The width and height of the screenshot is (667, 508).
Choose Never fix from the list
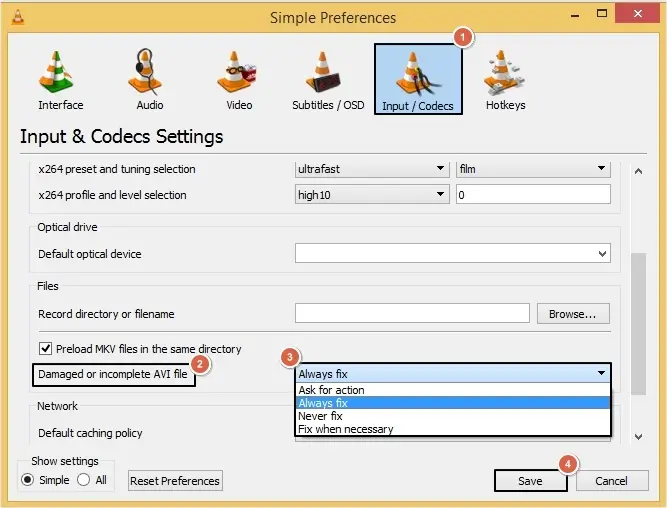click(x=453, y=416)
